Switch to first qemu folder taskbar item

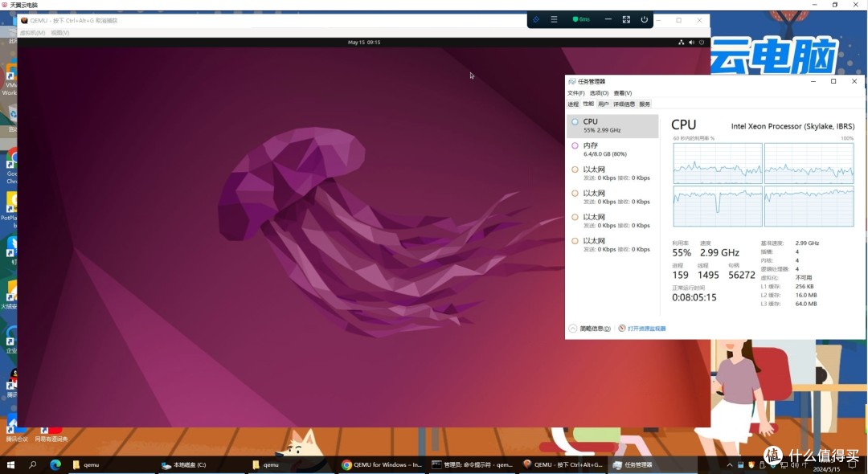(111, 465)
